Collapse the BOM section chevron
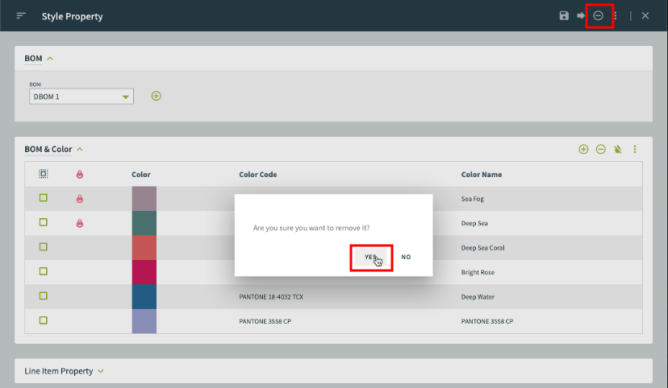 pos(50,59)
